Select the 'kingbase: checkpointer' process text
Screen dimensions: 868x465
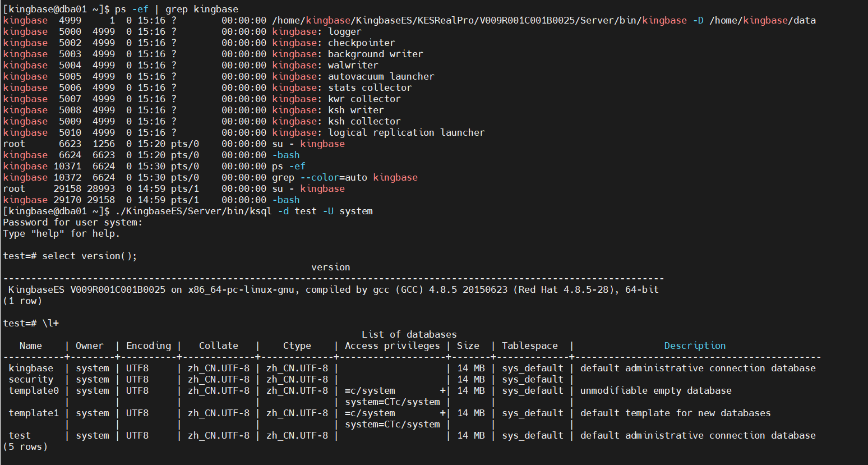tap(334, 43)
